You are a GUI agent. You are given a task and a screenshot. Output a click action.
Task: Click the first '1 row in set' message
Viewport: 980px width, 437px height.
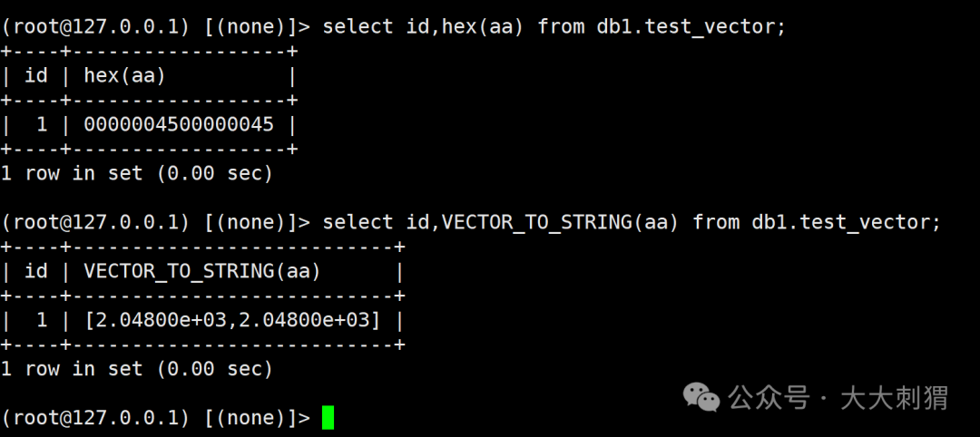pyautogui.click(x=136, y=173)
